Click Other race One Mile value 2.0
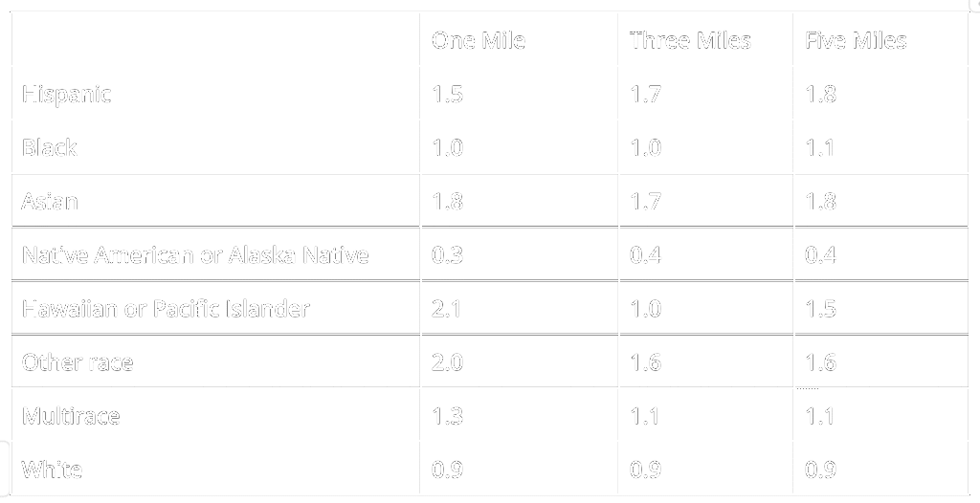This screenshot has height=503, width=980. 447,362
